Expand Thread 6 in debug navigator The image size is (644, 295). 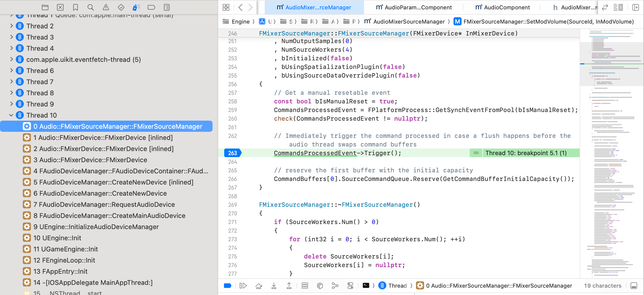[11, 71]
